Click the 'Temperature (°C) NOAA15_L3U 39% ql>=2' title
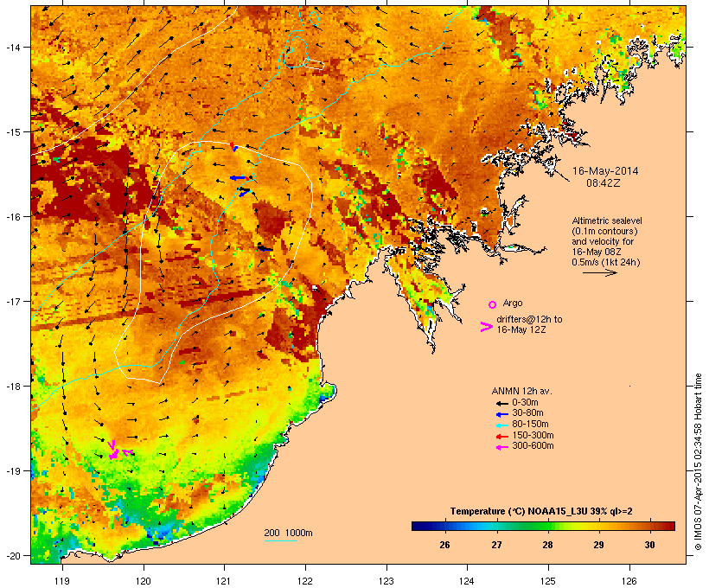 (x=541, y=511)
